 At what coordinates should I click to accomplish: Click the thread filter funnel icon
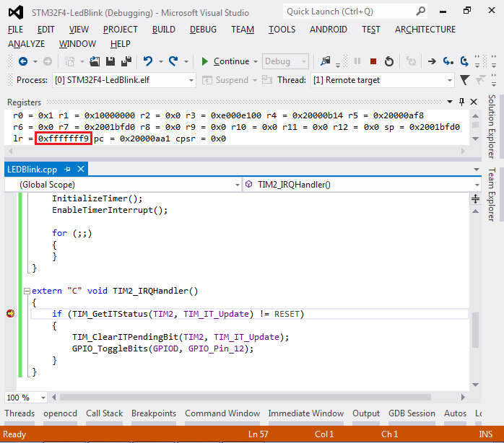[x=464, y=79]
